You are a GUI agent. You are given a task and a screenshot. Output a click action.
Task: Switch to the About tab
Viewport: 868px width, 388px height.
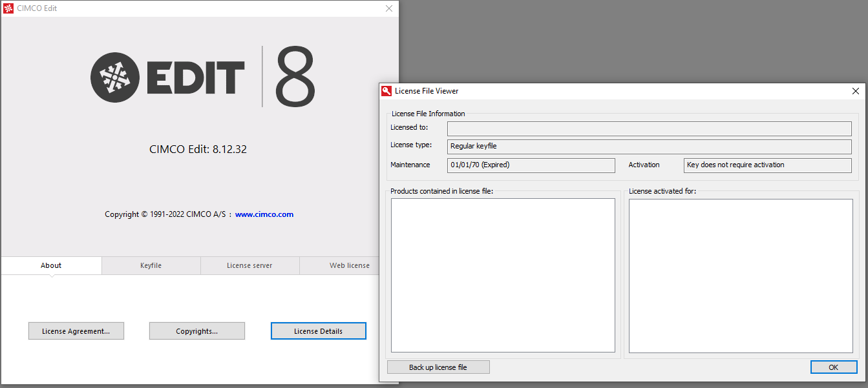[x=51, y=265]
